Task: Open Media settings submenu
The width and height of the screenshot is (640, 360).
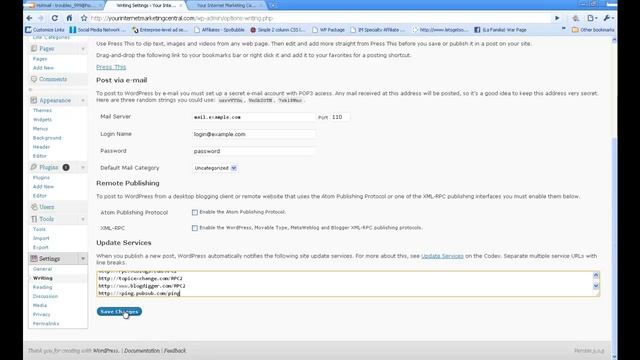Action: 40,305
